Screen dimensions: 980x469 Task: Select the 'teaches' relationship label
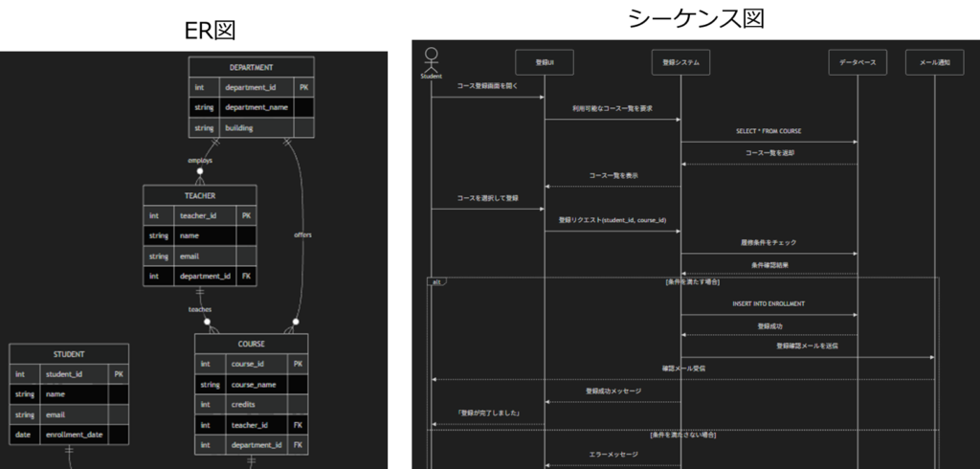point(200,309)
